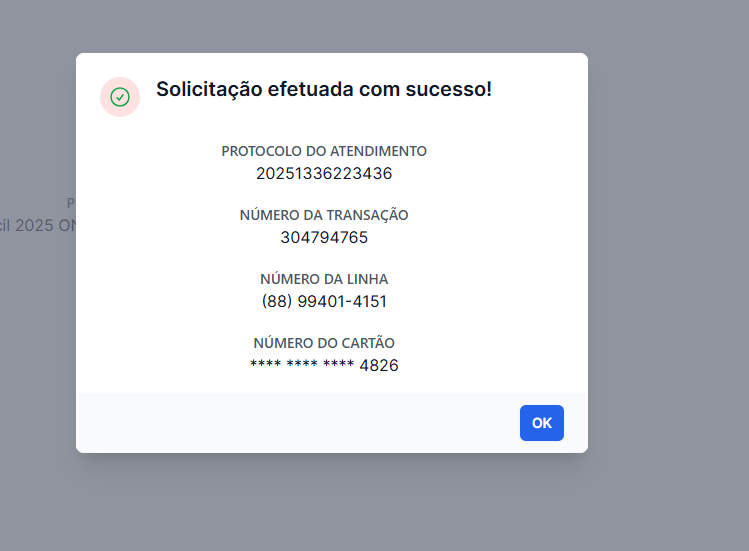Click the area code (88)
The height and width of the screenshot is (551, 749).
(276, 301)
